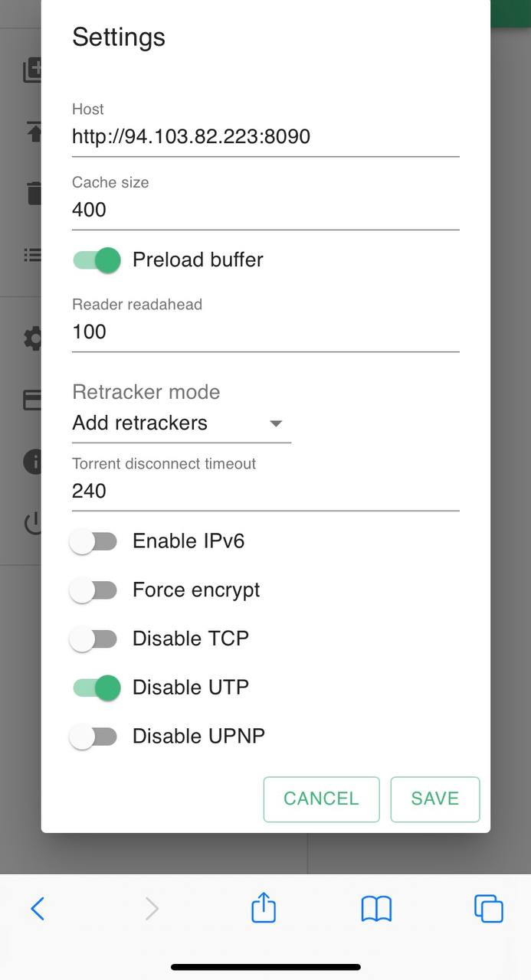Enable the IPv6 toggle
Image resolution: width=531 pixels, height=980 pixels.
(93, 542)
